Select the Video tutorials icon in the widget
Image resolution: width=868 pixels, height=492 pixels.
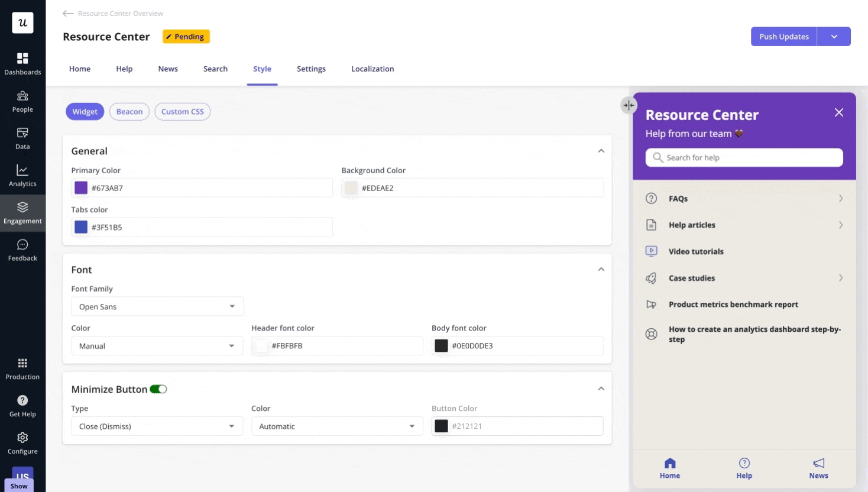coord(651,251)
